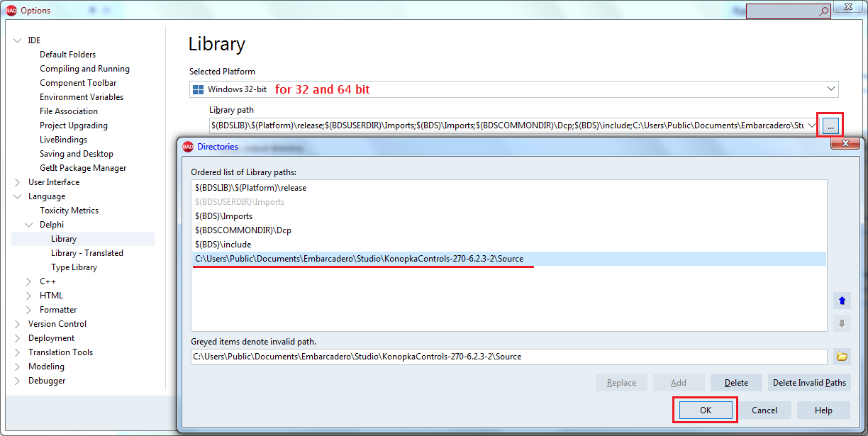Select $(BDS)\Imports path entry

(509, 216)
